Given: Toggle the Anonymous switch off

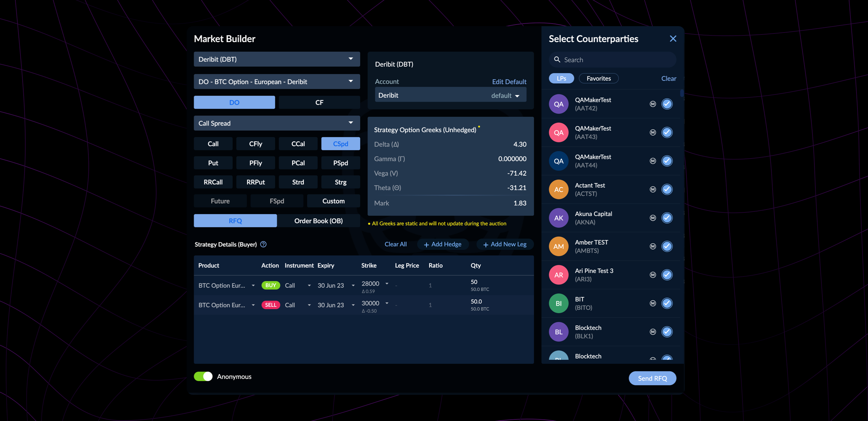Looking at the screenshot, I should [x=203, y=377].
